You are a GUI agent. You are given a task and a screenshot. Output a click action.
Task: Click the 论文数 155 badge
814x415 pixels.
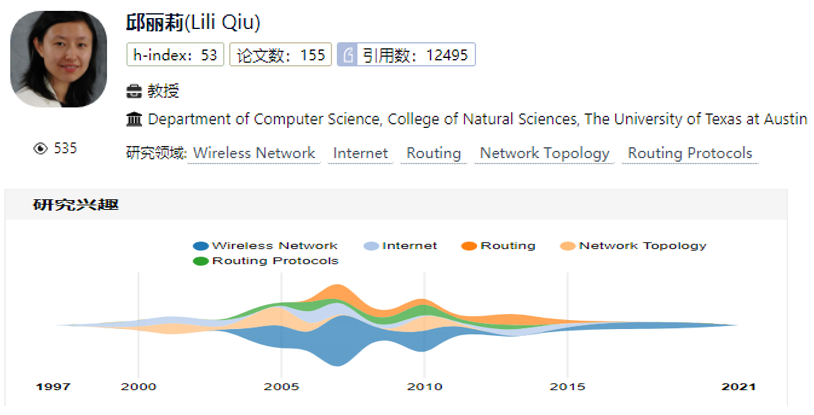tap(281, 55)
